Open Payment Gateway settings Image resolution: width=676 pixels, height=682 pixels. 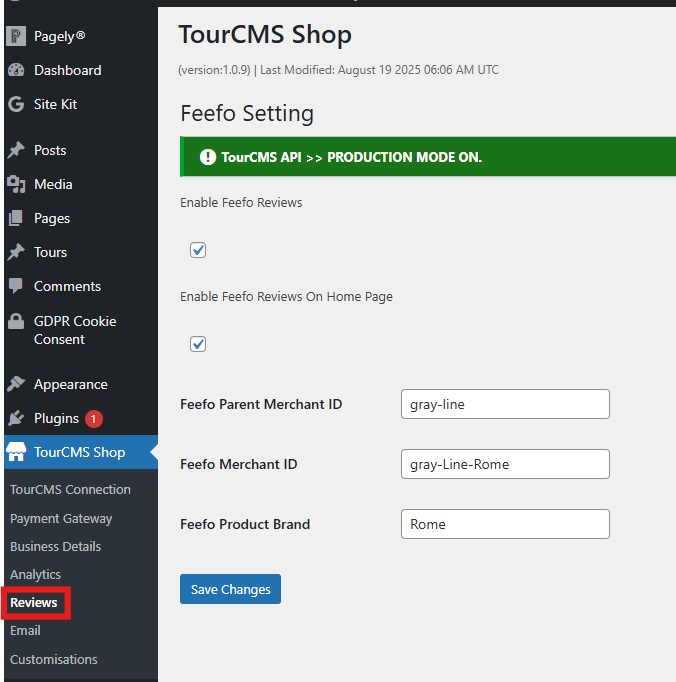coord(61,518)
